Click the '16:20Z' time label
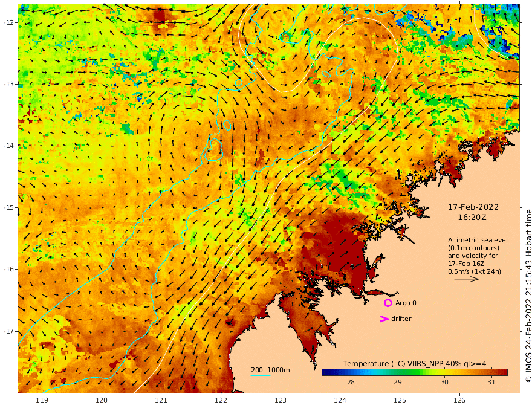 472,218
